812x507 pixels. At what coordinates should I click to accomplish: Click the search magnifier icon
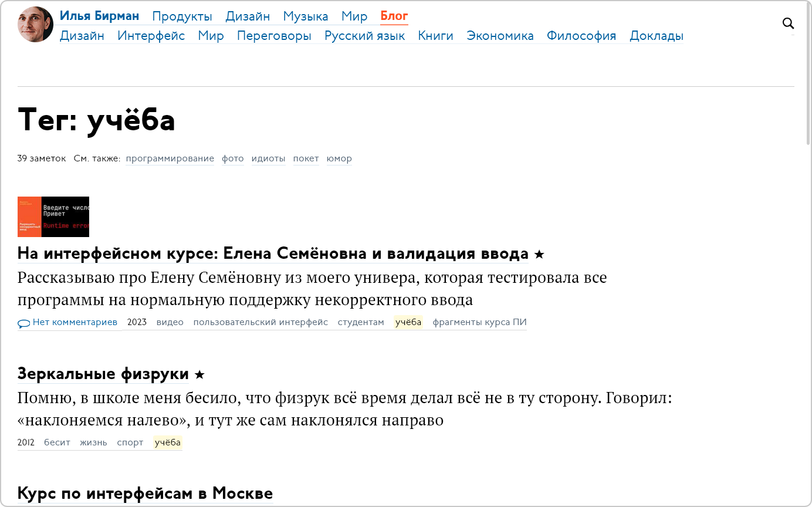(x=789, y=23)
